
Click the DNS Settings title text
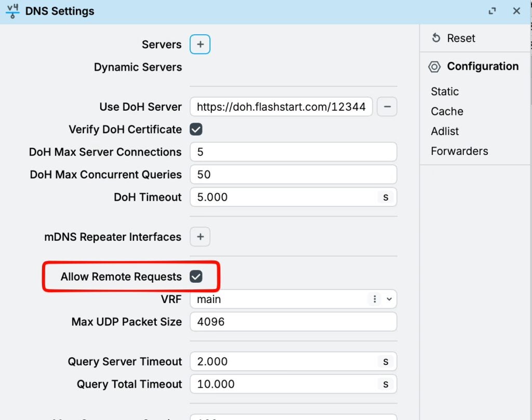pyautogui.click(x=60, y=11)
